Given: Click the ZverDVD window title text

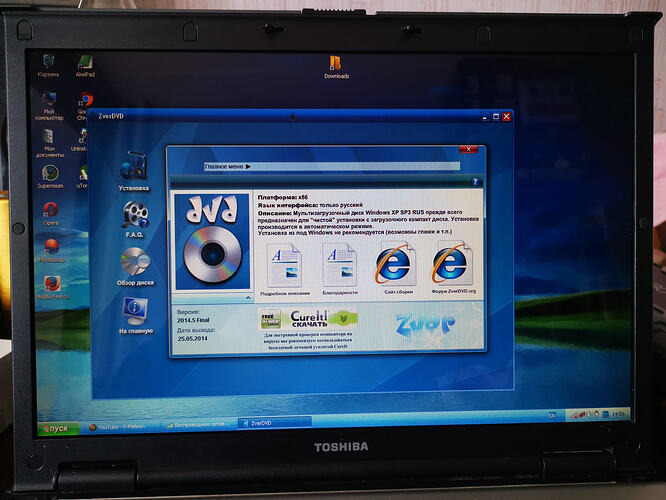Looking at the screenshot, I should 111,116.
